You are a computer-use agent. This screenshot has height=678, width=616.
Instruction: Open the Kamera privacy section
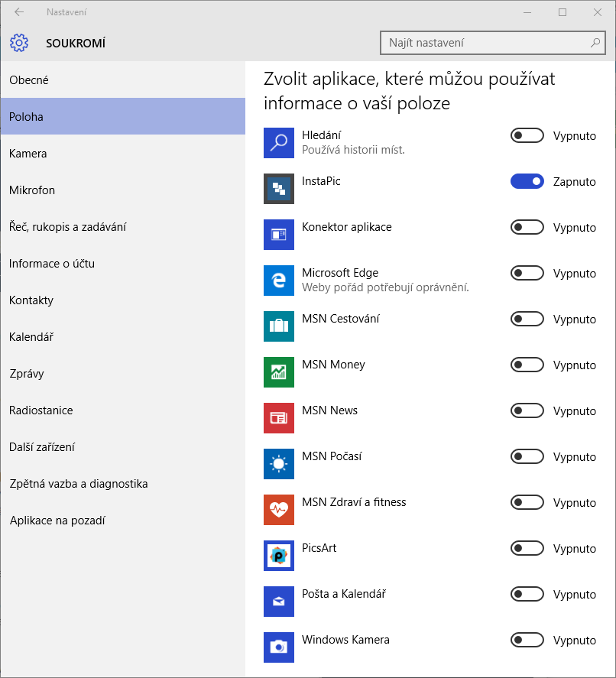[123, 153]
